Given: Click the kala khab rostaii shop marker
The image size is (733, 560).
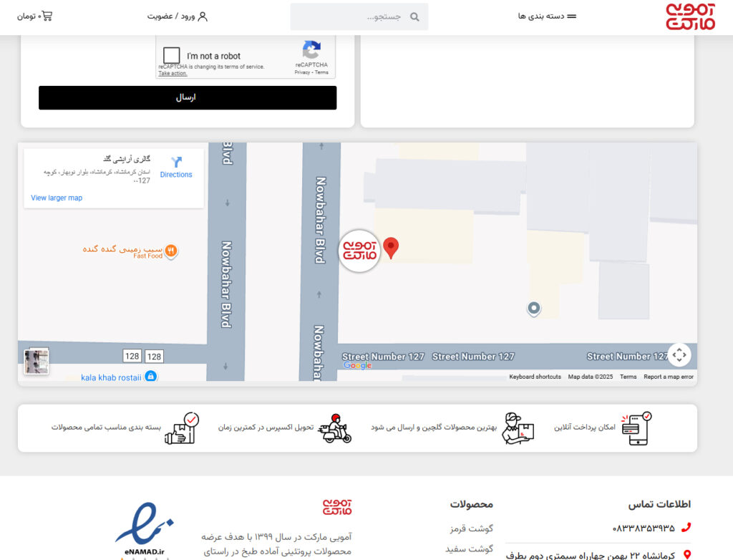Looking at the screenshot, I should (150, 376).
